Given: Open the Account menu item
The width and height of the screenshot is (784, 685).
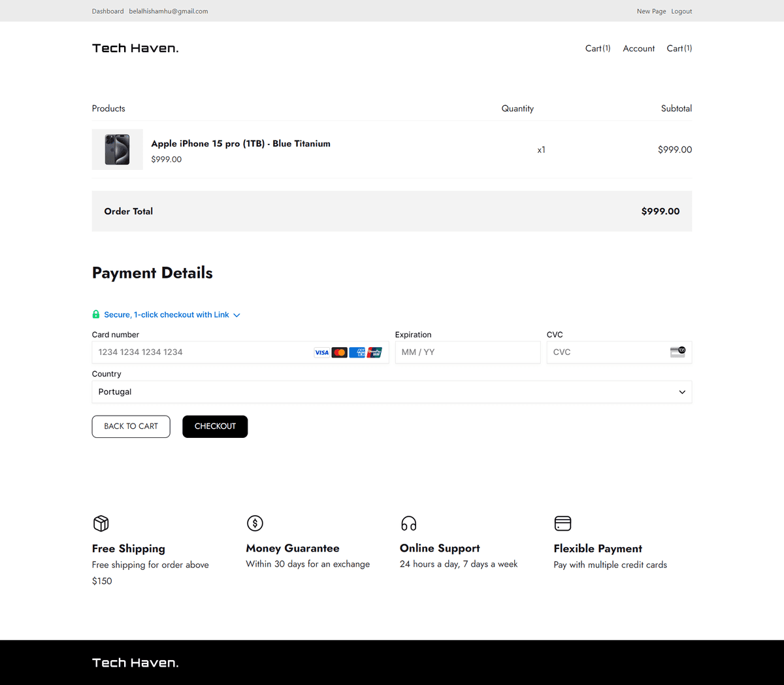Looking at the screenshot, I should [638, 48].
